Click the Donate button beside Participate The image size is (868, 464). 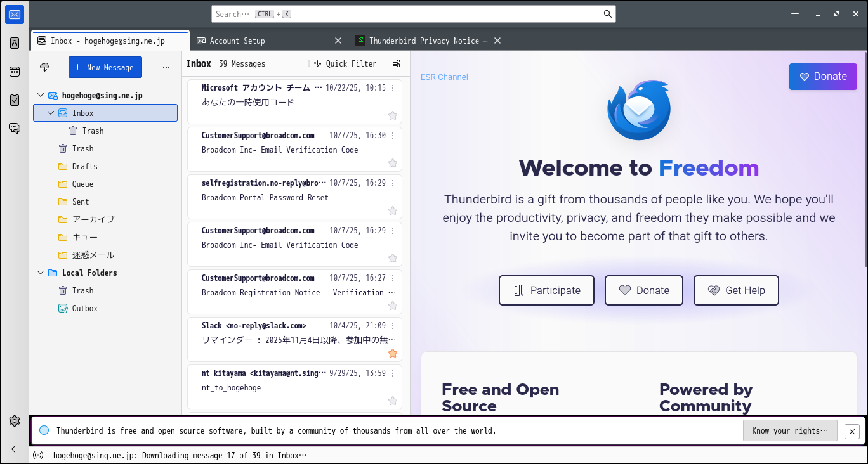click(644, 290)
